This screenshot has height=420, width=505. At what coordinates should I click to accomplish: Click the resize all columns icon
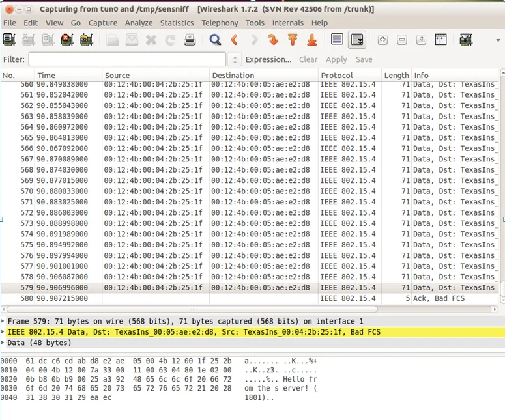[441, 40]
